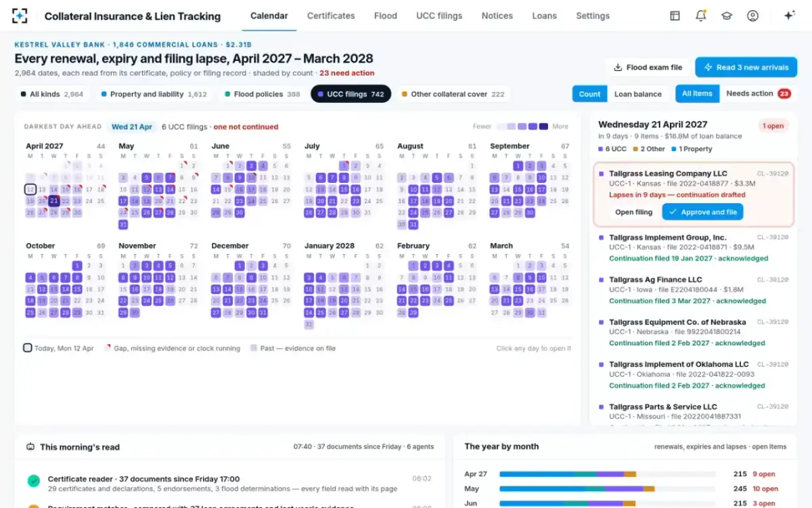Switch to the Calendar tab

[269, 16]
